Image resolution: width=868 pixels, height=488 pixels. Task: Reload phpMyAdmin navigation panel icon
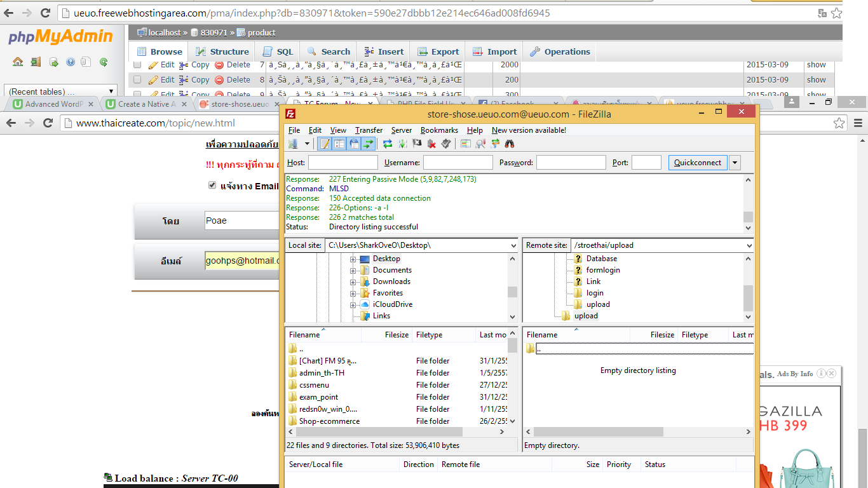point(103,62)
